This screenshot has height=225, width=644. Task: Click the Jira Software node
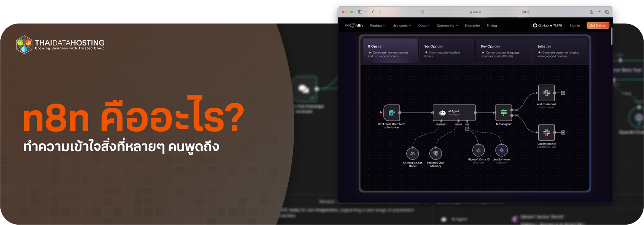tap(502, 150)
